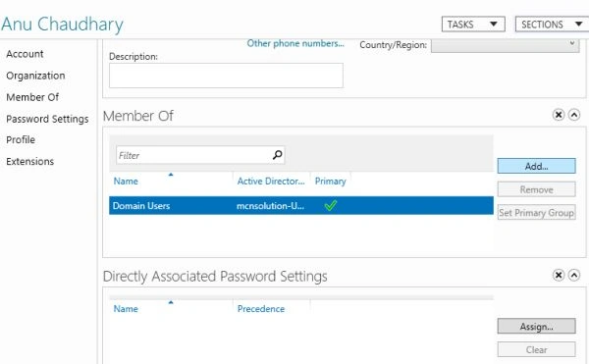Click the mcnsolution-U... folder cell

tap(271, 206)
